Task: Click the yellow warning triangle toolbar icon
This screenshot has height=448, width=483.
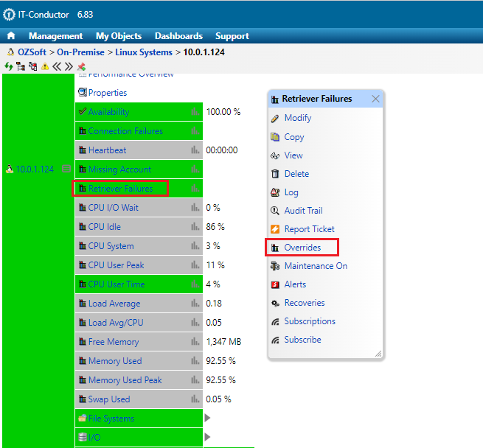Action: click(44, 66)
